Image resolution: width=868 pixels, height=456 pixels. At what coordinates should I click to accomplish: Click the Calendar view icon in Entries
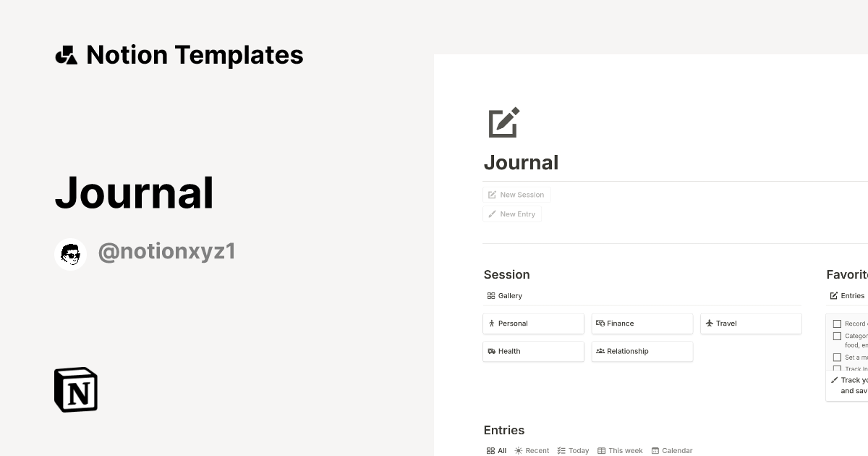pyautogui.click(x=655, y=450)
